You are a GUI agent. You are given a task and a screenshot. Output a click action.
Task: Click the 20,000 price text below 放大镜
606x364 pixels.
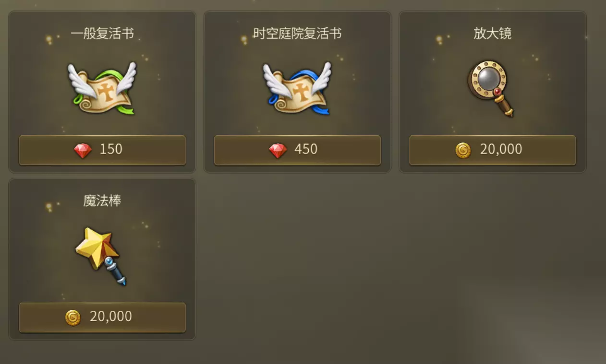coord(501,150)
